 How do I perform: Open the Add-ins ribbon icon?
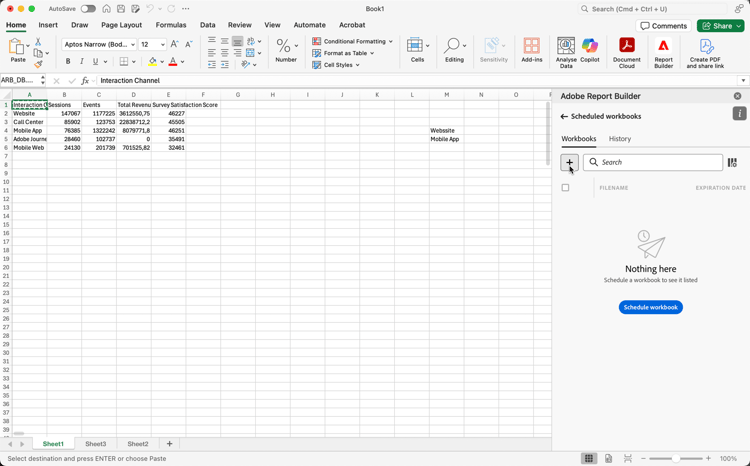click(x=531, y=50)
